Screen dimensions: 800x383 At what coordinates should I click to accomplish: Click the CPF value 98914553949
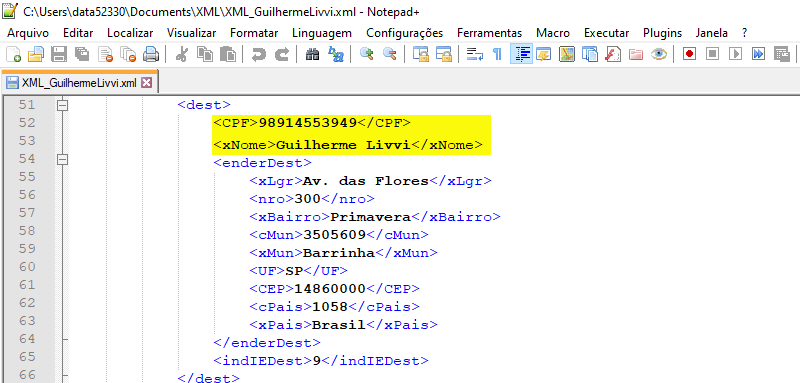pyautogui.click(x=308, y=123)
